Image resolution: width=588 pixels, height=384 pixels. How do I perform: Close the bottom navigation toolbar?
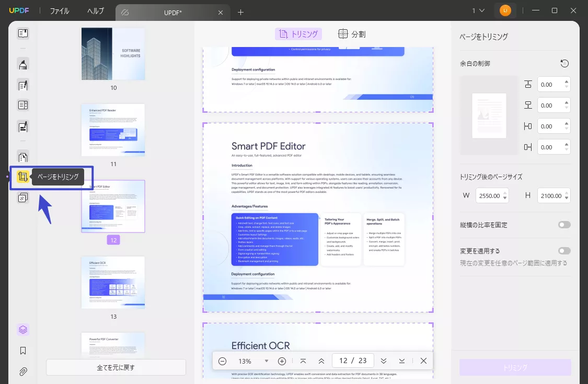point(423,360)
